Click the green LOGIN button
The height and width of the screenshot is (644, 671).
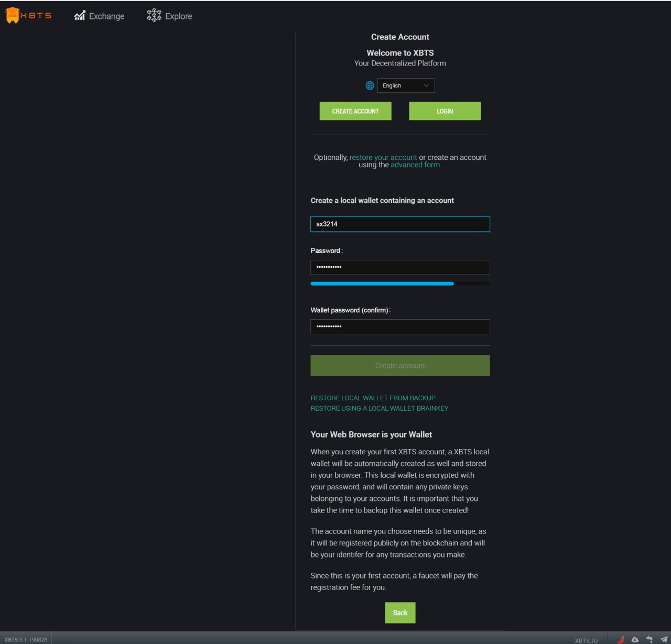click(445, 111)
